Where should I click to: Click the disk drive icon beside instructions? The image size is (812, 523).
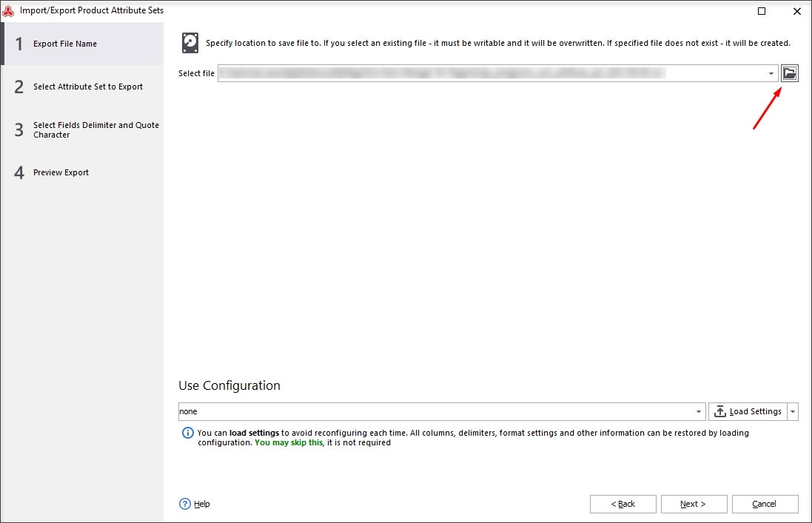(190, 43)
